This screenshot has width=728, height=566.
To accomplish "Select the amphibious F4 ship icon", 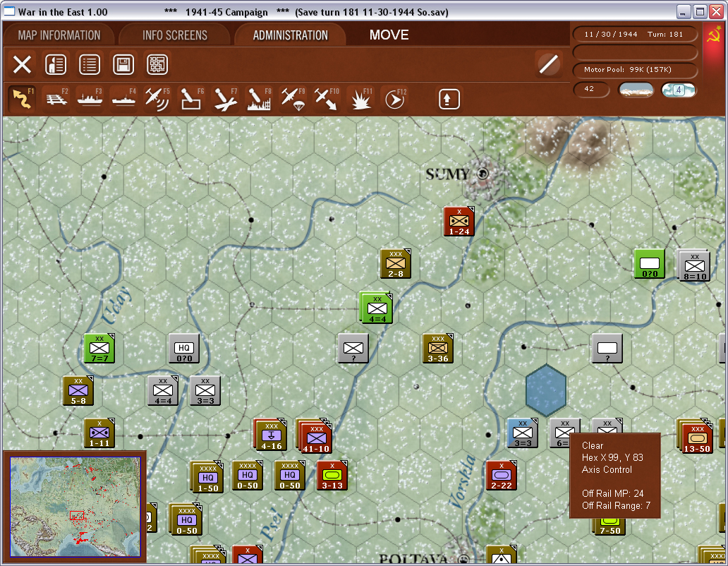I will (124, 99).
